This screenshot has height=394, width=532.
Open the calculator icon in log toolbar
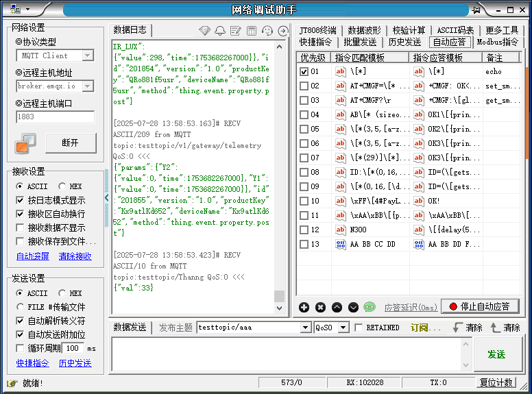coord(252,31)
